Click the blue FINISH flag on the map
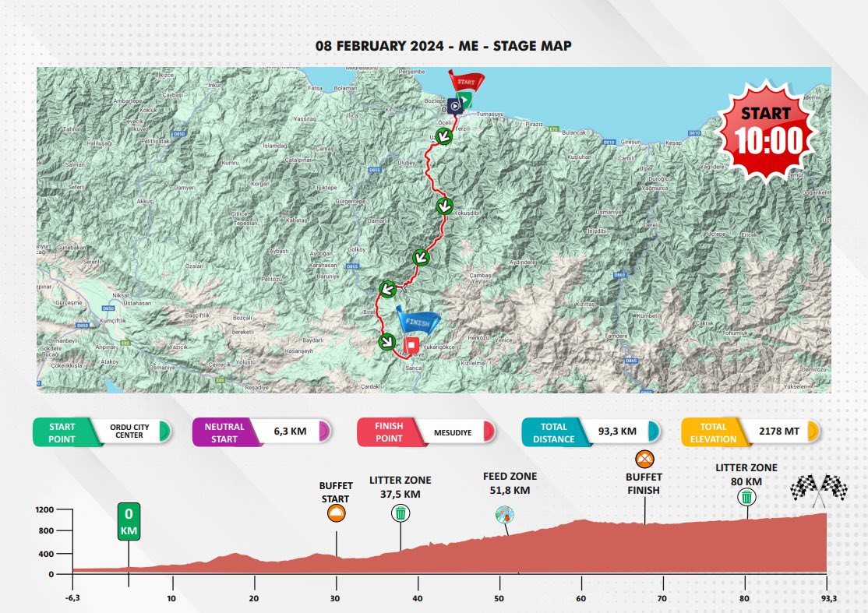The image size is (868, 613). tap(418, 321)
